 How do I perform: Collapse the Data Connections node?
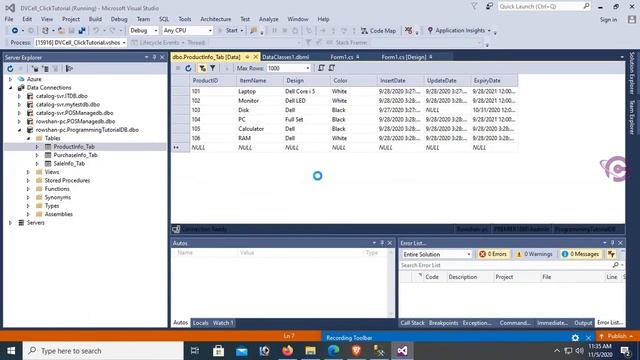click(10, 88)
